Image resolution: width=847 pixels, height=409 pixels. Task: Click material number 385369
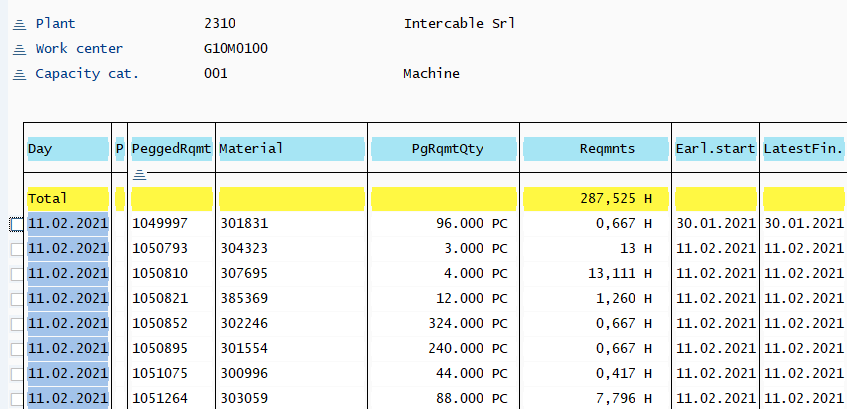(243, 299)
